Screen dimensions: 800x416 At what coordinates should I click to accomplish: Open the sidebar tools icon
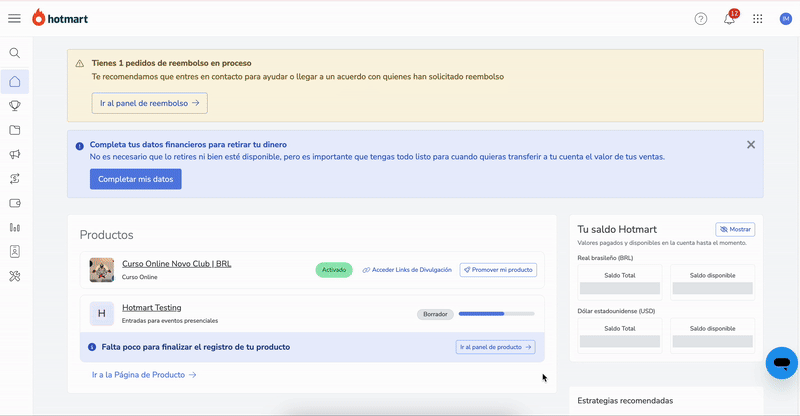(15, 276)
